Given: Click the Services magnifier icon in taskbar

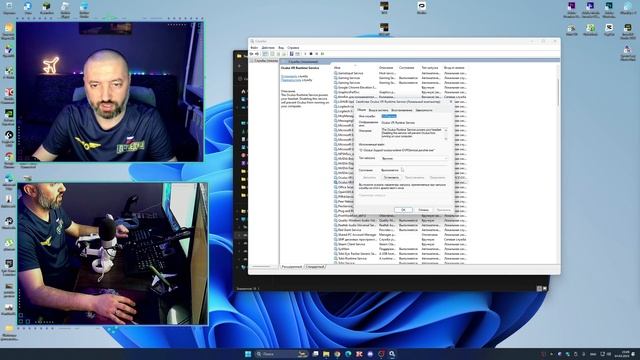Looking at the screenshot, I should [392, 354].
